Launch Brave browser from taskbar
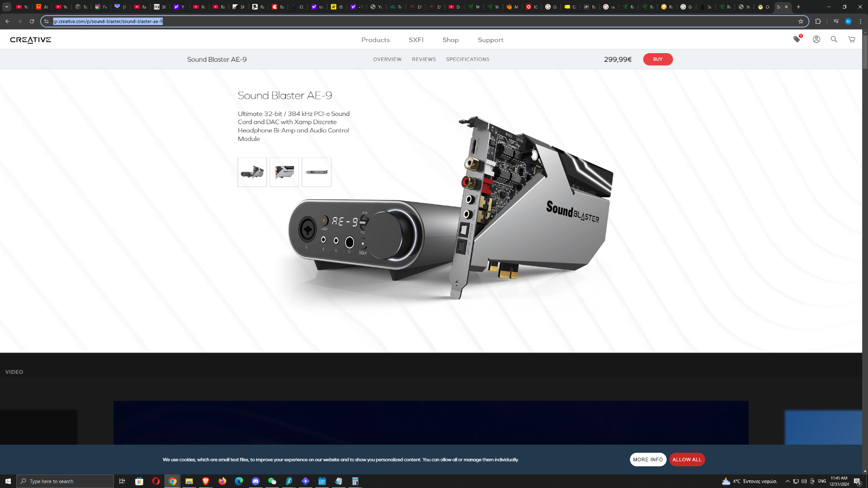This screenshot has width=868, height=488. coord(206,481)
